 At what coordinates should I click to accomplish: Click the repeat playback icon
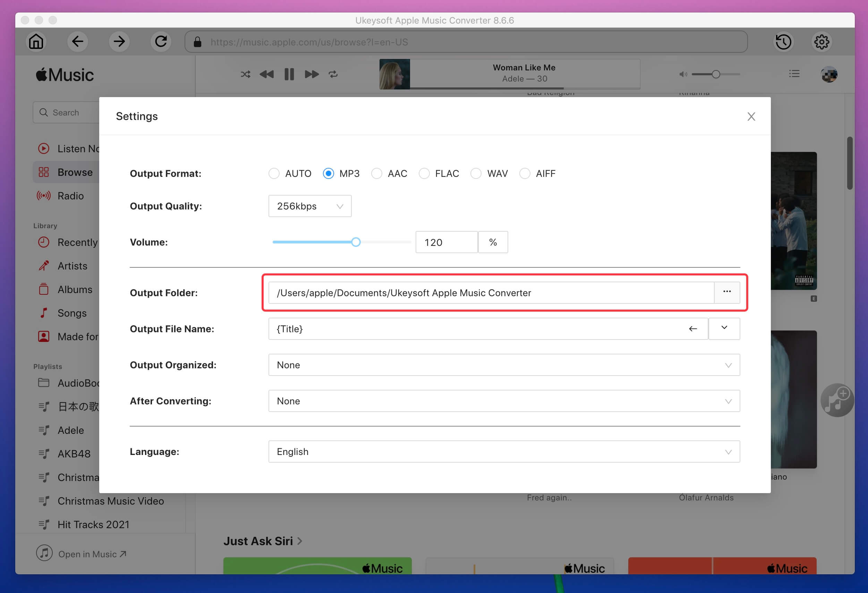(334, 73)
